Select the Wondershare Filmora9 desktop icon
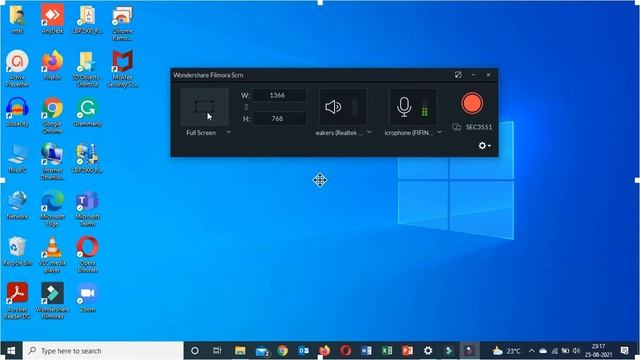The image size is (640, 360). point(52,301)
